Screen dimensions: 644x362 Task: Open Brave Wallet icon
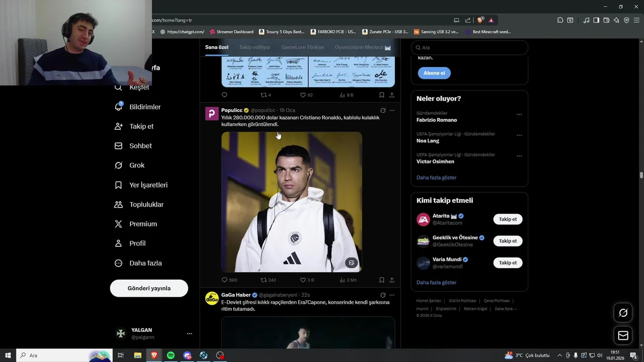pos(606,20)
